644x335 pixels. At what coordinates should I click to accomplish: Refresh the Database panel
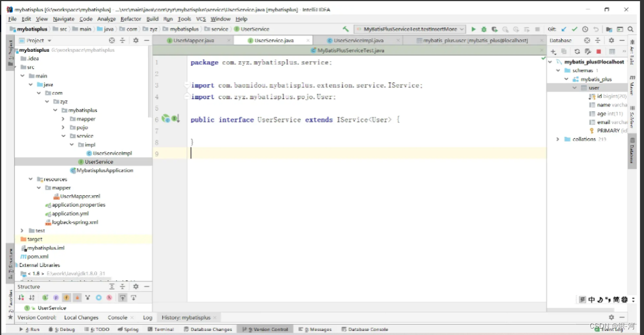coord(577,52)
